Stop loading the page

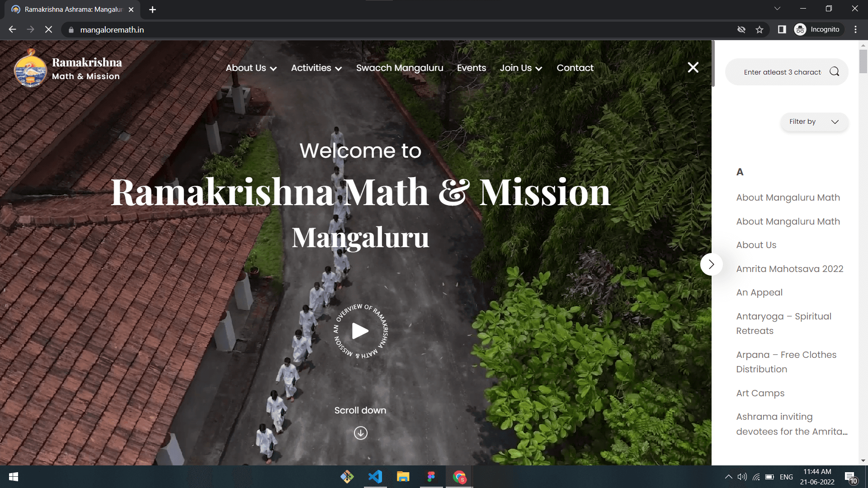(x=48, y=29)
